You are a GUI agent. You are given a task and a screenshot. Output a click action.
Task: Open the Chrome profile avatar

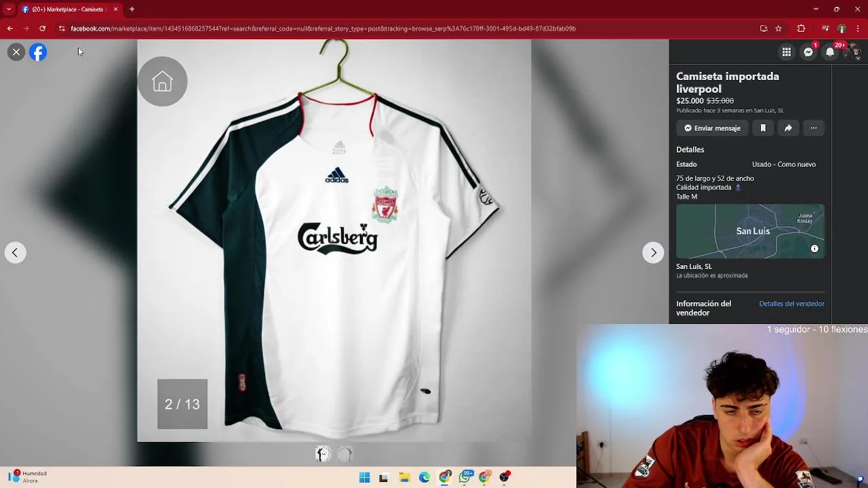(x=842, y=28)
